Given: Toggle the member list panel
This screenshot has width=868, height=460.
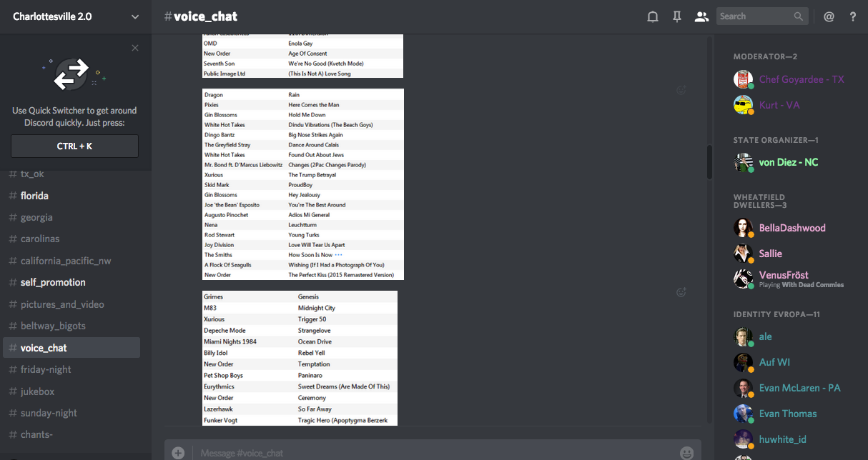Looking at the screenshot, I should click(701, 16).
